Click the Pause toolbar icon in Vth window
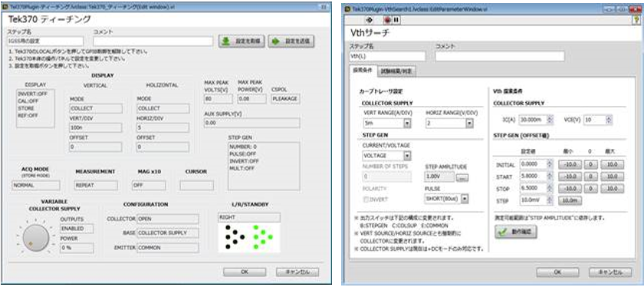Screen dimensions: 644x287 click(x=396, y=19)
